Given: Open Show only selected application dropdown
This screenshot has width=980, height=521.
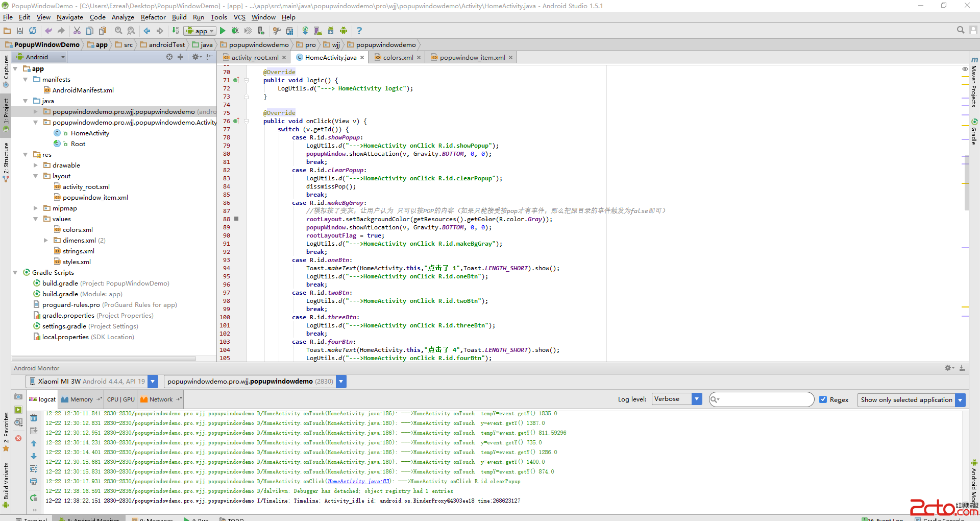Looking at the screenshot, I should coord(960,400).
